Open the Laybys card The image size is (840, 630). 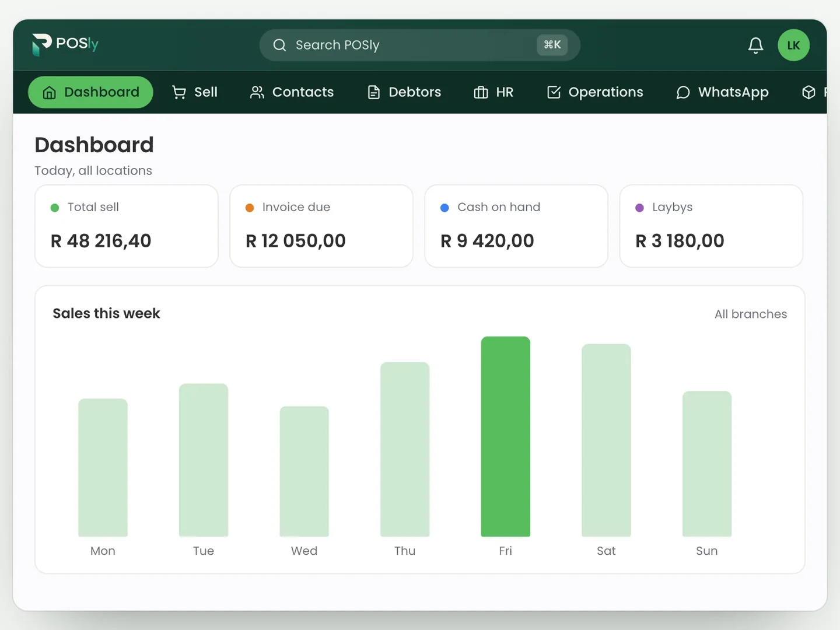(711, 226)
